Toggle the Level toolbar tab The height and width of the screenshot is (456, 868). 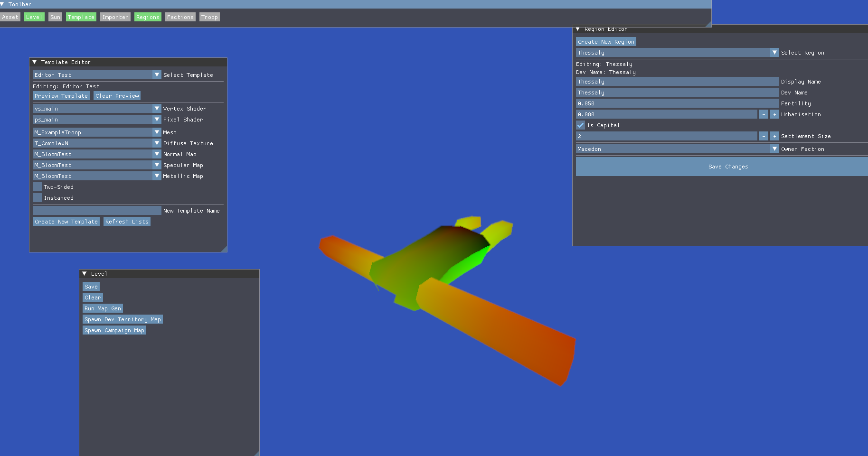click(x=34, y=17)
